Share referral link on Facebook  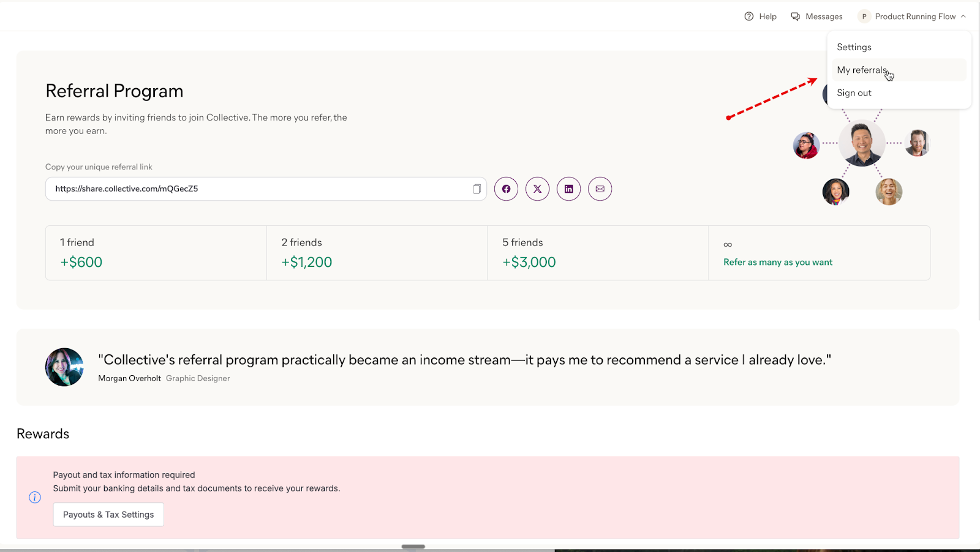click(x=506, y=188)
